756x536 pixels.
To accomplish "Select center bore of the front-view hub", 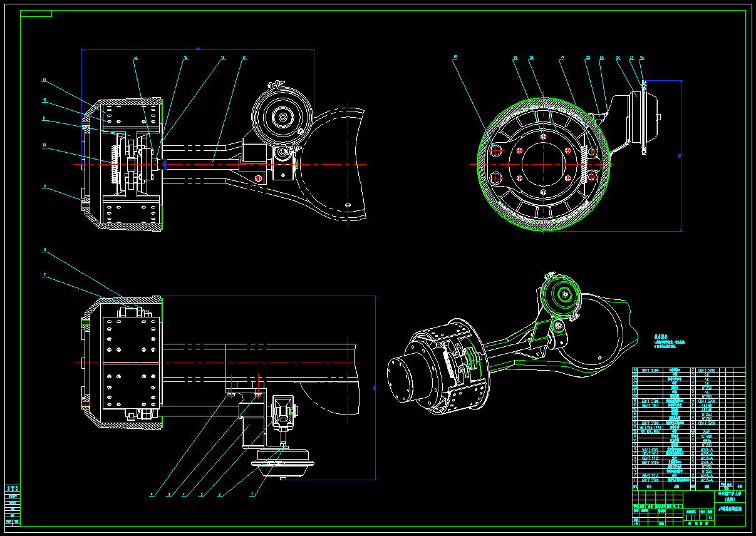I will (543, 164).
